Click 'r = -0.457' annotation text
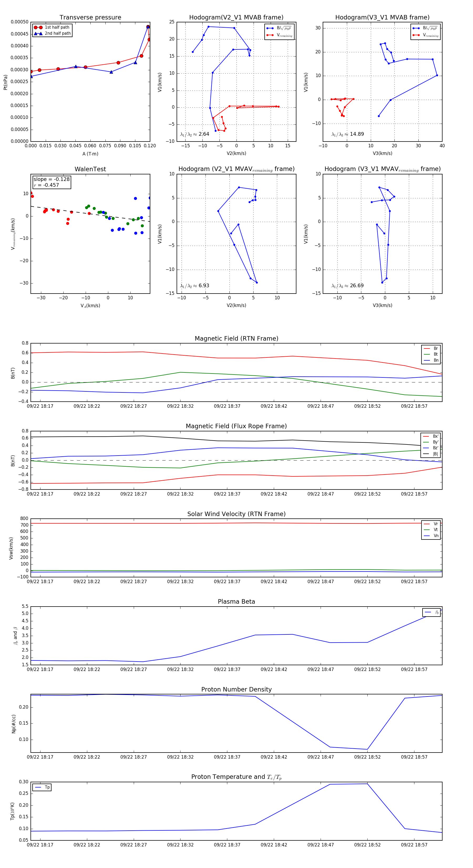This screenshot has height=868, width=473. tap(46, 185)
